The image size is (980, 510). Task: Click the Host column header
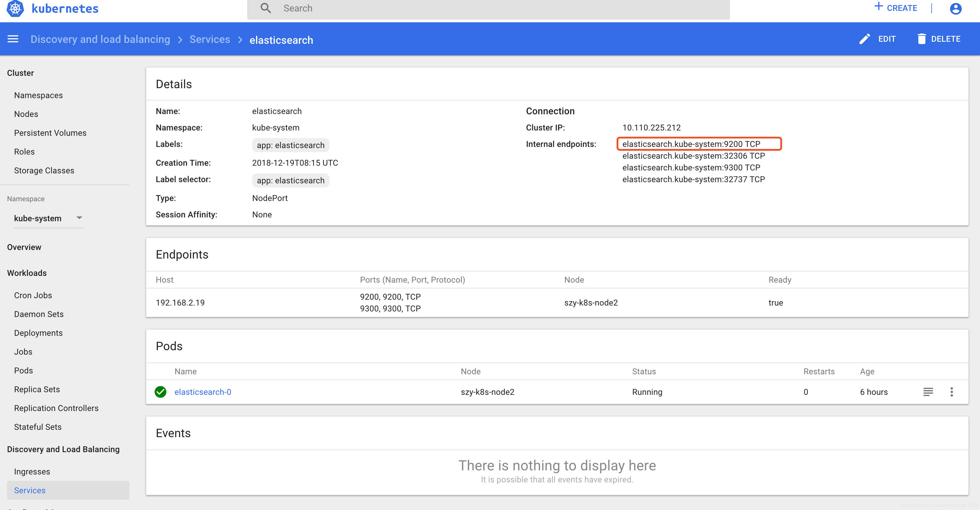click(164, 280)
